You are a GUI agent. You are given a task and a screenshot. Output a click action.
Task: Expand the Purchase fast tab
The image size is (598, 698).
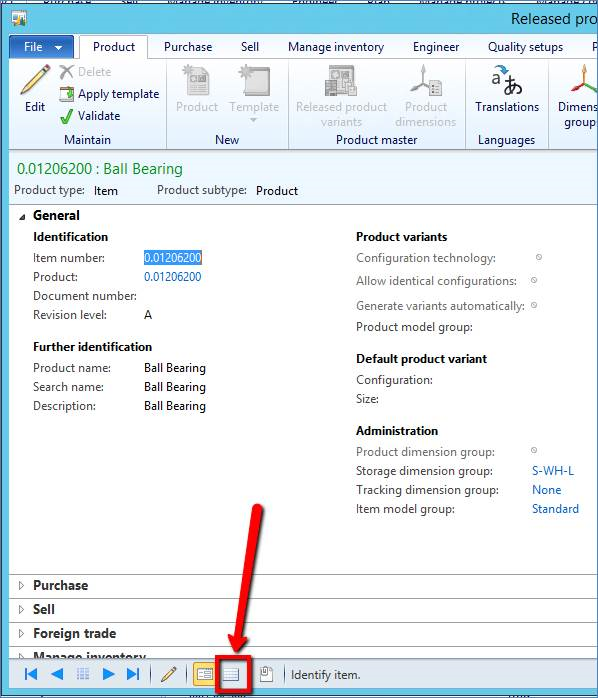pos(21,586)
